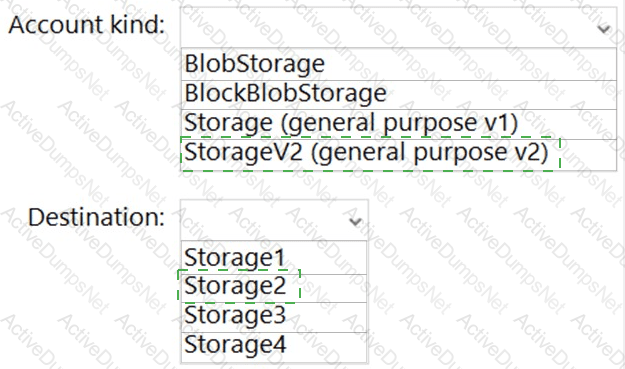Open the empty Destination combo box
625x369 pixels.
point(274,220)
